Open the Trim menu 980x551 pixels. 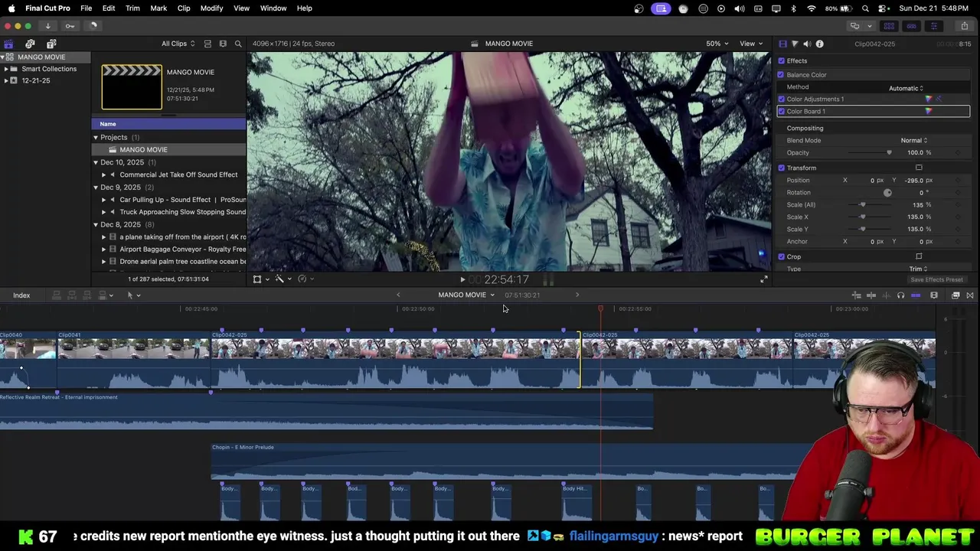(132, 8)
